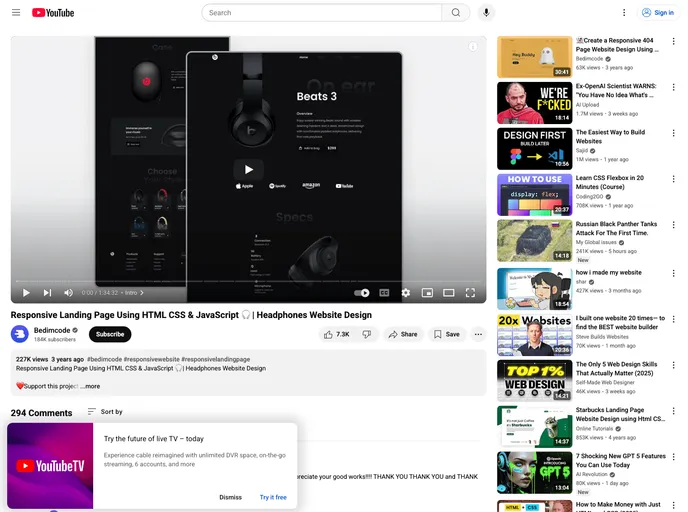Viewport: 688px width, 512px height.
Task: Open the Ex-OpenAI Scientist WARNS thumbnail
Action: (534, 103)
